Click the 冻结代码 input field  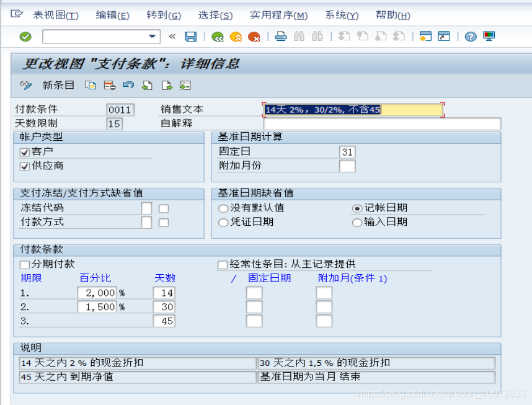point(146,208)
